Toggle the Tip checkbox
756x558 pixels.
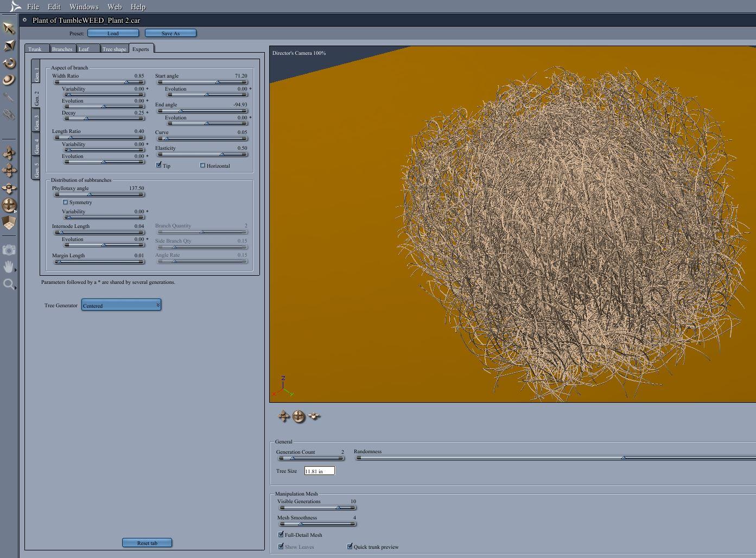pyautogui.click(x=159, y=165)
